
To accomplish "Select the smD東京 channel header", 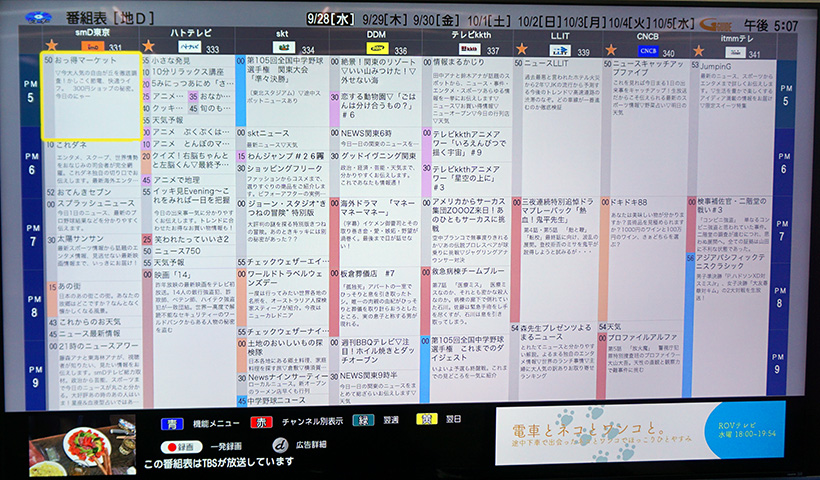I will pyautogui.click(x=93, y=32).
